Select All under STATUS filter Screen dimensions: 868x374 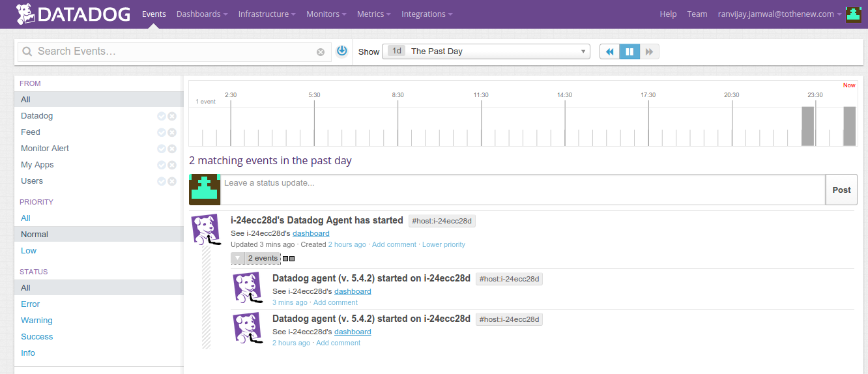(99, 288)
